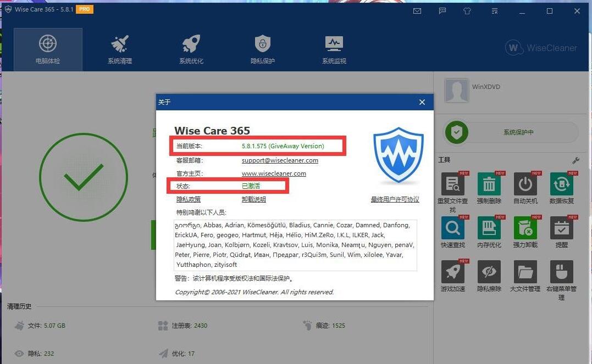Launch the 游戏加速 tool
The image size is (592, 364).
pos(453,276)
